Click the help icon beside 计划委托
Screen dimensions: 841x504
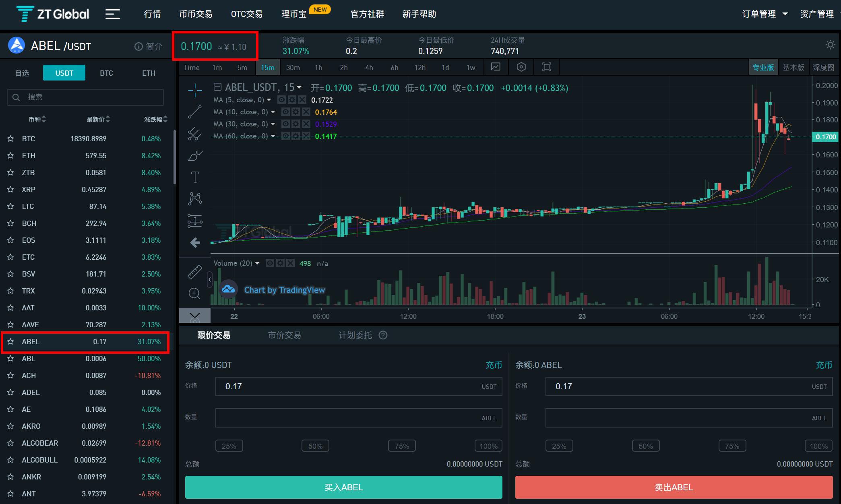click(x=383, y=335)
